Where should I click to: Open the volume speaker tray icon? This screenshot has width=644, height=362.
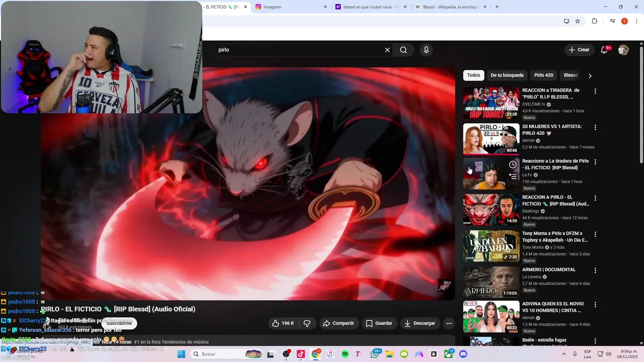click(608, 354)
